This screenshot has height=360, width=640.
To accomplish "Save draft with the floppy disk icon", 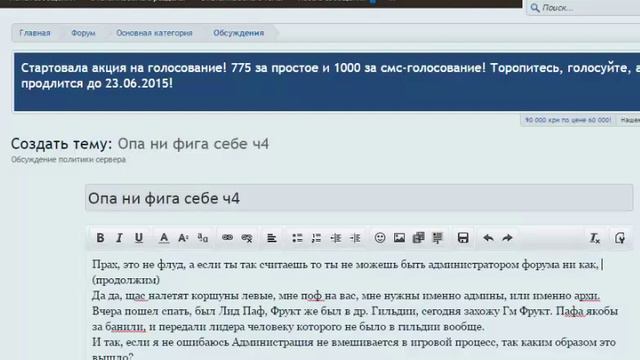I will point(463,238).
